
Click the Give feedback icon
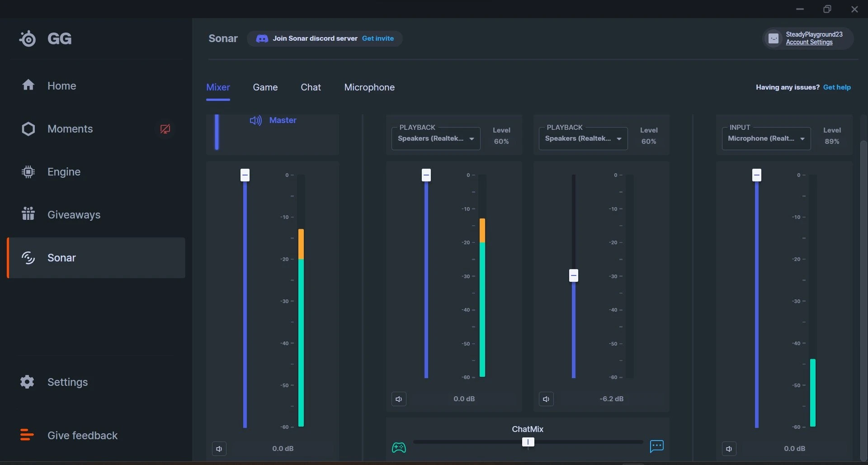click(x=27, y=435)
